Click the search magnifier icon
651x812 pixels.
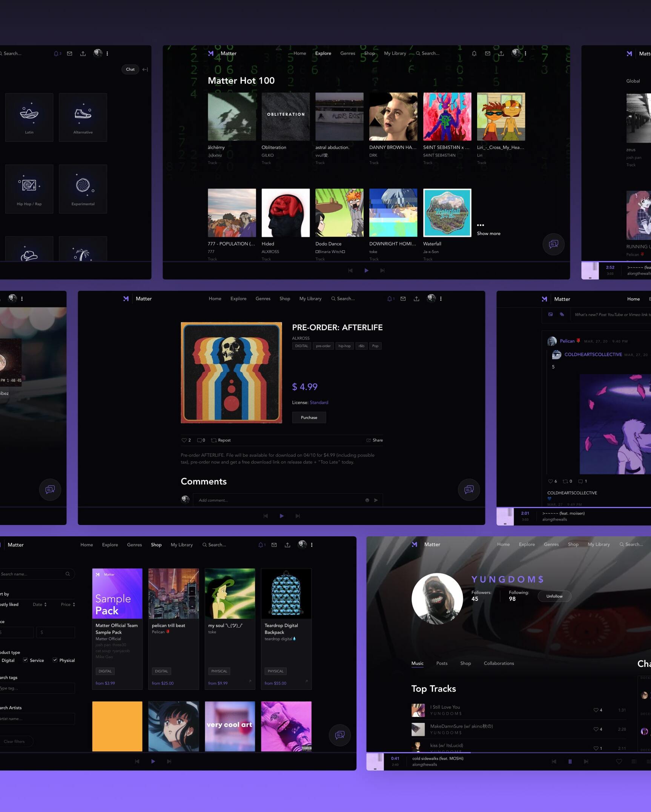tap(334, 298)
